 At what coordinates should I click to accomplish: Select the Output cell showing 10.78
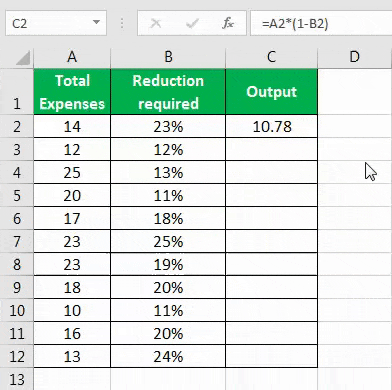click(x=272, y=126)
